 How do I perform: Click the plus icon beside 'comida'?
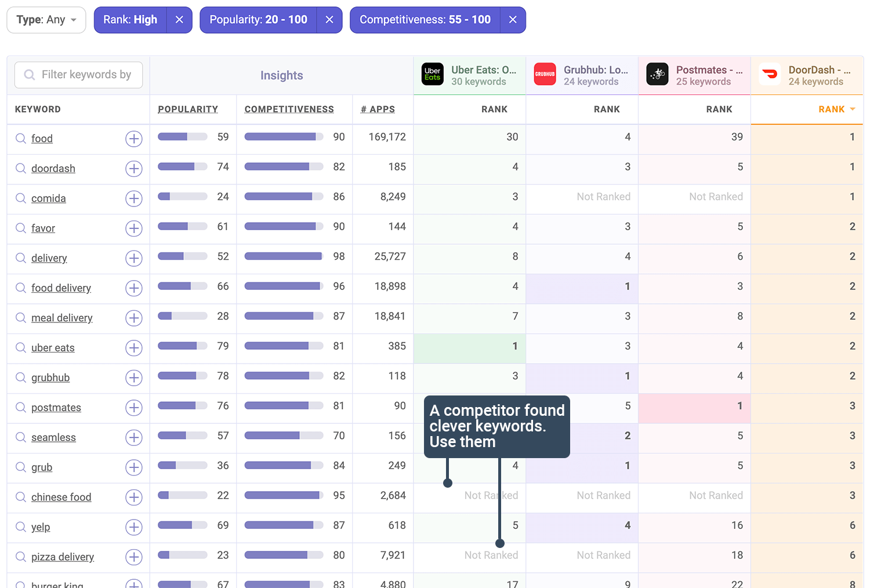[134, 199]
